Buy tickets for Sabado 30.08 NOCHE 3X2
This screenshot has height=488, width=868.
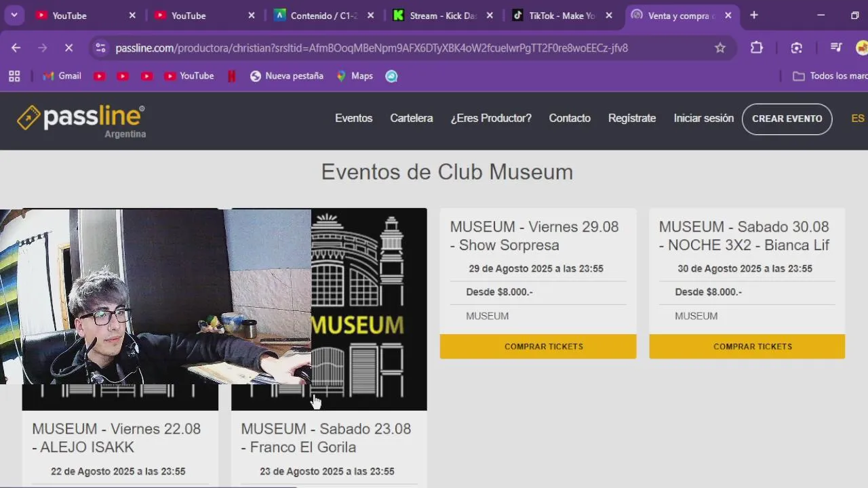(x=747, y=346)
